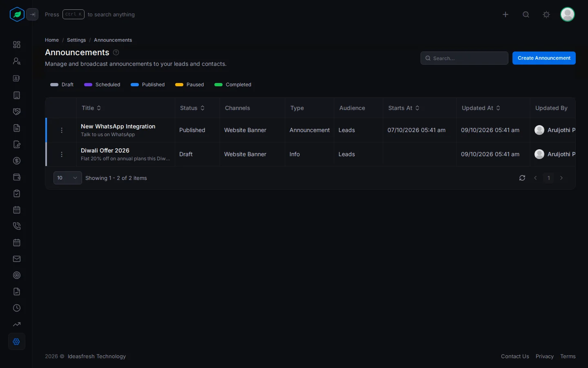Image resolution: width=588 pixels, height=368 pixels.
Task: Open the clipboard checkmark tasks sidebar icon
Action: pos(17,193)
